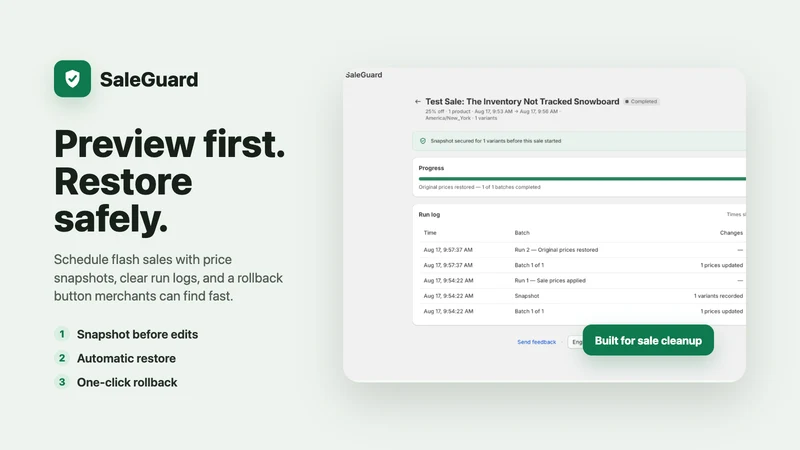Select 'Run 2 — Original prices restored' entry

click(x=556, y=250)
